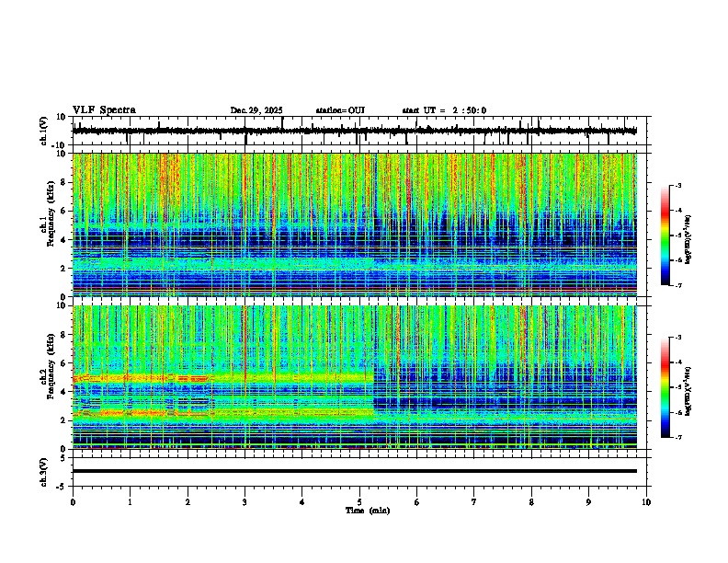Click the 8 kHz tick on ch.2 frequency axis
Screen dimensions: 728x563
[63, 335]
